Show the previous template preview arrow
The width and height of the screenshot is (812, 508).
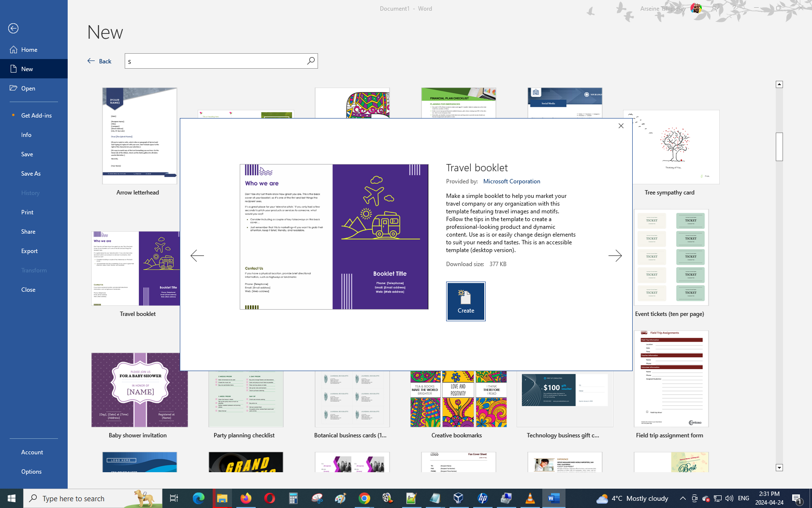click(197, 255)
